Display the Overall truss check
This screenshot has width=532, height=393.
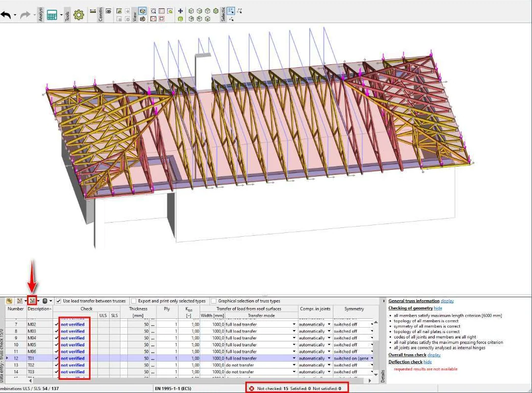pos(434,355)
